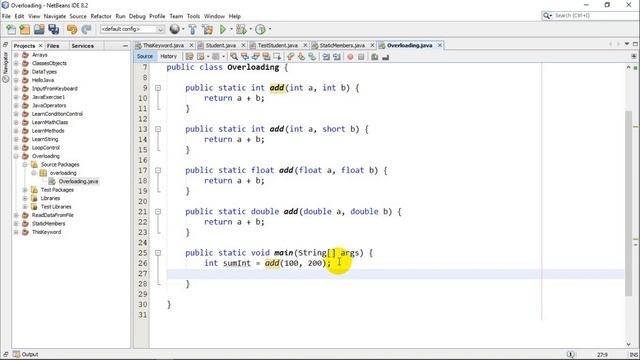Expand the Arrays project node
This screenshot has width=640, height=360.
[x=16, y=55]
